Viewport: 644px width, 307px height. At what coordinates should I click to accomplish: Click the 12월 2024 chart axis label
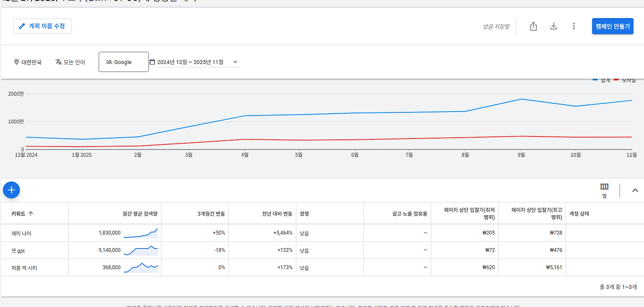[26, 155]
